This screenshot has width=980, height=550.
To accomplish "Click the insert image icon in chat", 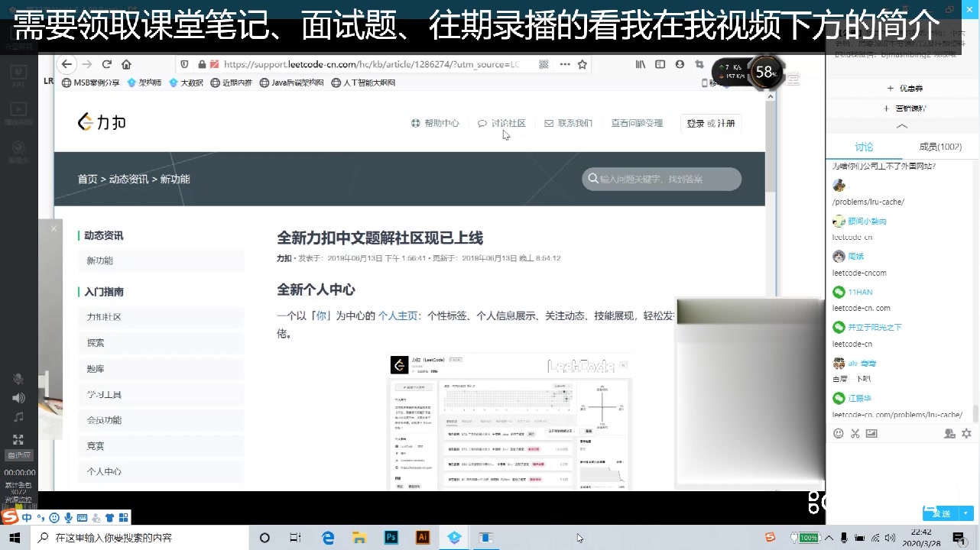I will (872, 433).
